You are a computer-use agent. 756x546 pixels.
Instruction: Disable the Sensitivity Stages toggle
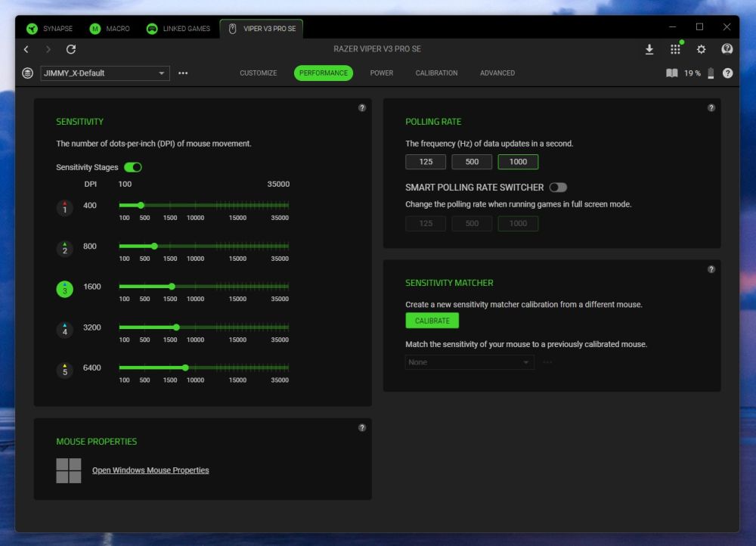pyautogui.click(x=133, y=167)
